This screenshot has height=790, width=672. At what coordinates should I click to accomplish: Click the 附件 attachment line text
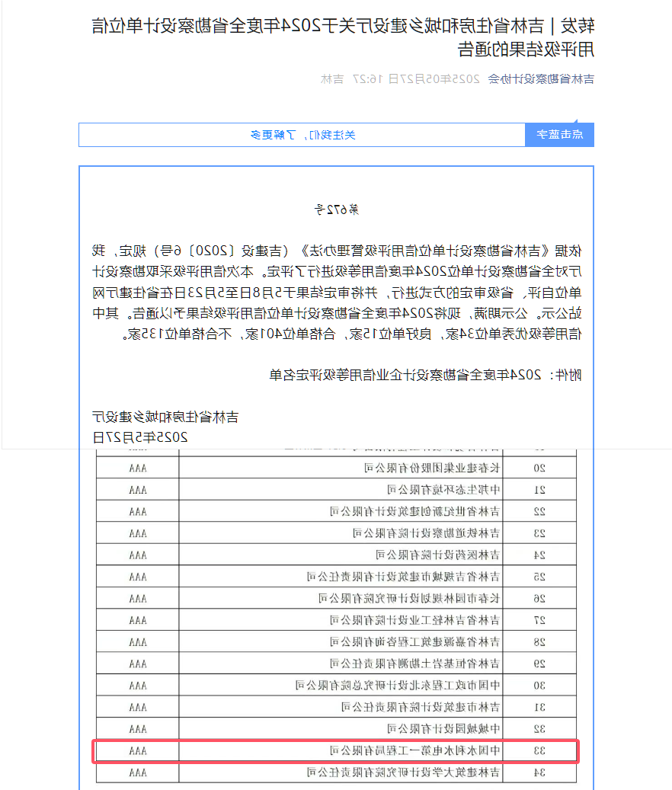click(x=425, y=375)
